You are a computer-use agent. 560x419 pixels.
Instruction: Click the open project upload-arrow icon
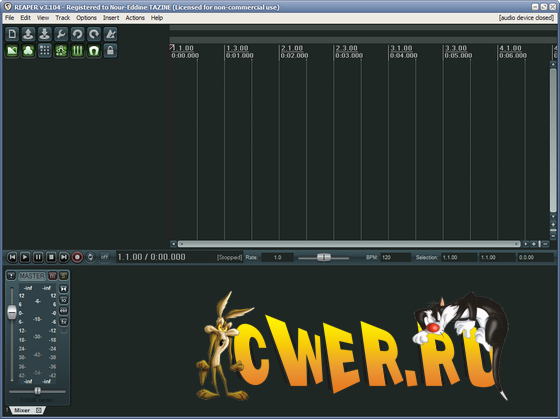[x=28, y=34]
